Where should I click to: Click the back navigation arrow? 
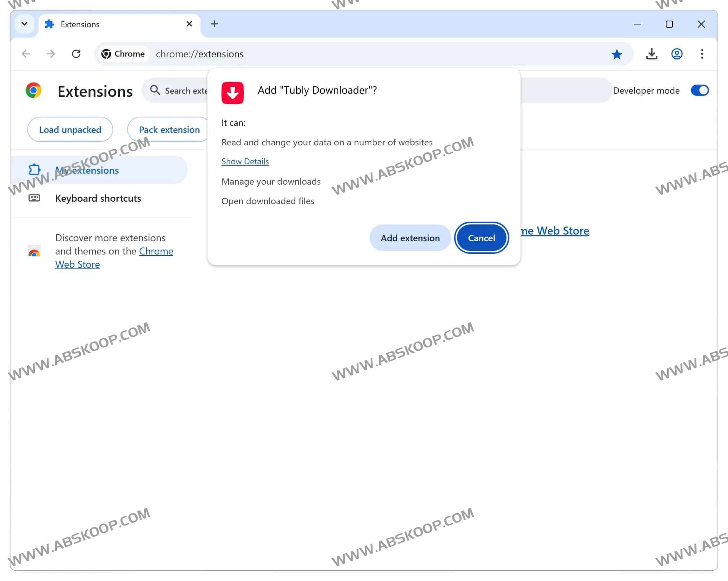[x=26, y=54]
